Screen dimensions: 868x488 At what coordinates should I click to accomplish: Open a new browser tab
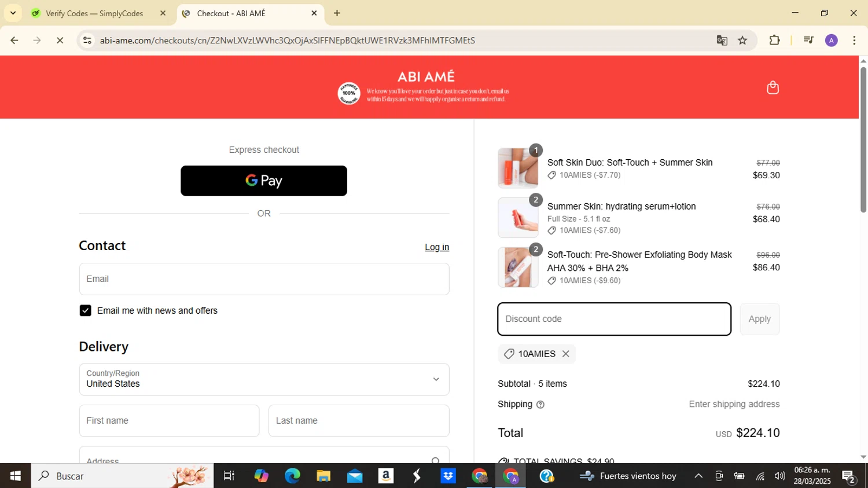pos(337,13)
